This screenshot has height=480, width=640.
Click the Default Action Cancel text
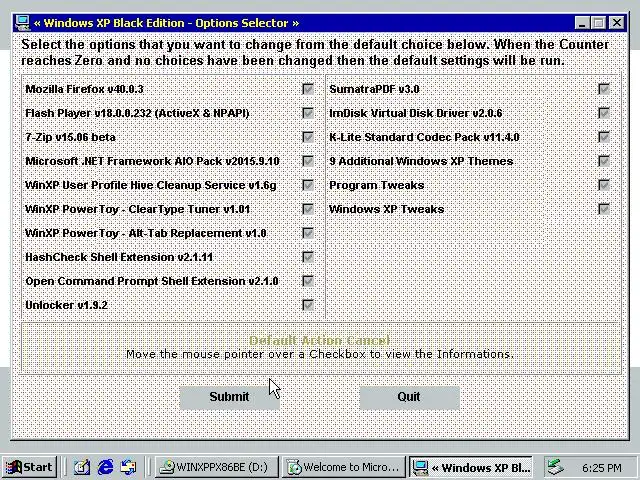(320, 340)
